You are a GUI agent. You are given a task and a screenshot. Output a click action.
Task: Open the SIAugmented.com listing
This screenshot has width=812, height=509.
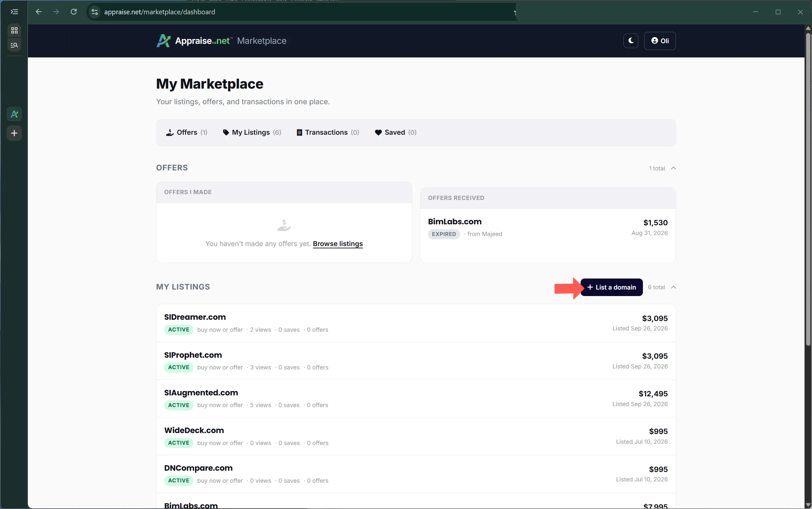416,399
